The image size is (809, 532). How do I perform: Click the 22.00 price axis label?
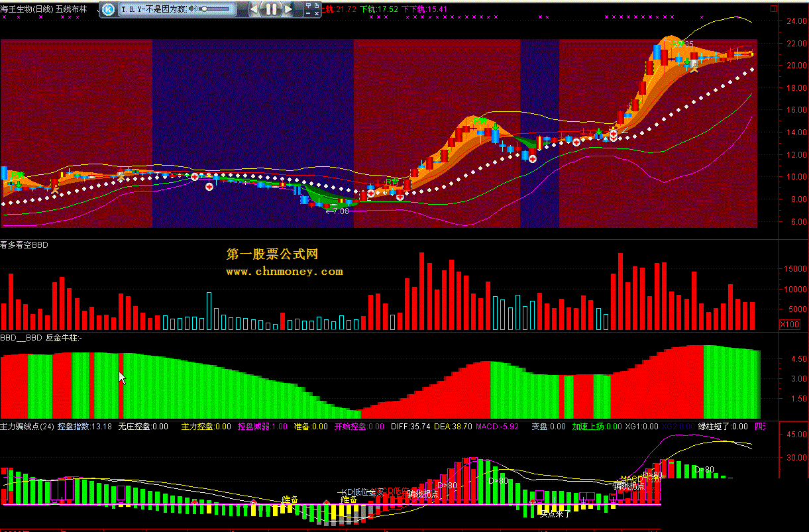coord(795,43)
